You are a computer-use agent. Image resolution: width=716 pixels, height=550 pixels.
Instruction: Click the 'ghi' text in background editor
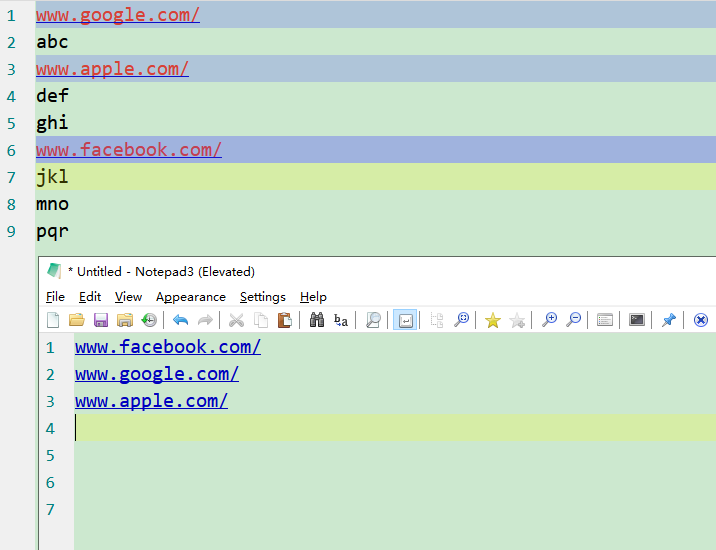(x=53, y=123)
